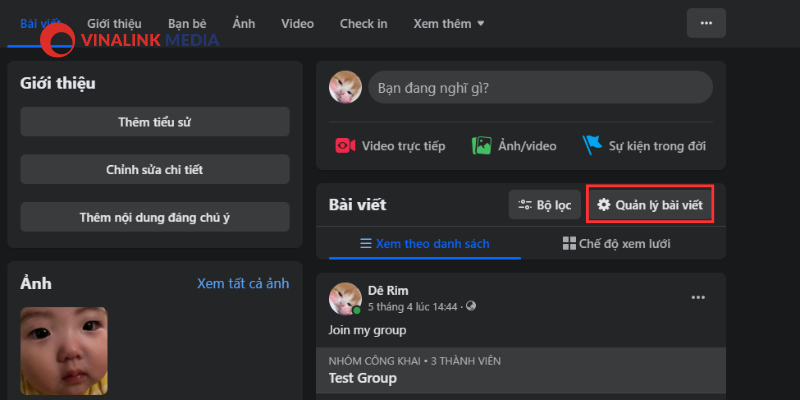The height and width of the screenshot is (400, 800).
Task: Switch to Xem theo danh sách view
Action: [x=425, y=244]
